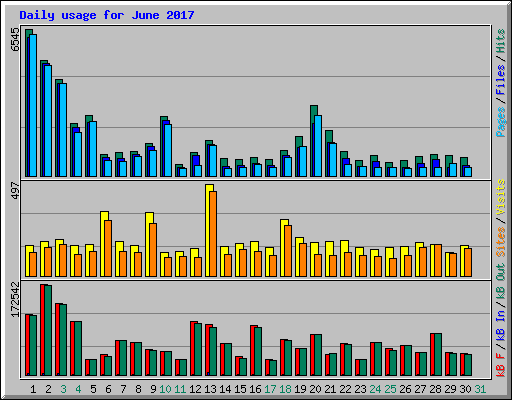Viewport: 512px width, 400px height.
Task: Click the tallest red kilobytes bar for day 2
Action: coord(42,330)
